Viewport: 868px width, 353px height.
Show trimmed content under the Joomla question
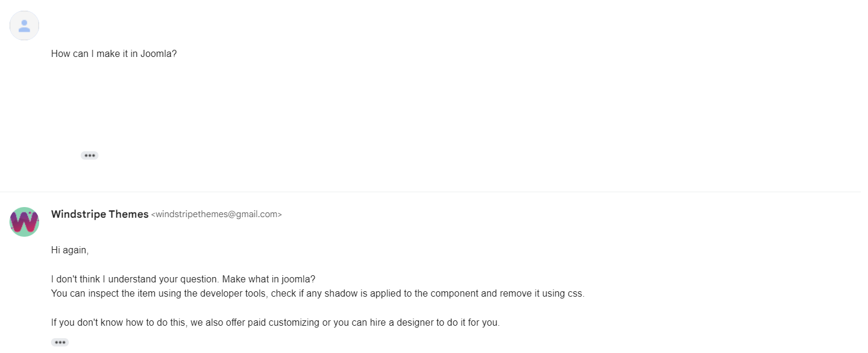point(90,155)
